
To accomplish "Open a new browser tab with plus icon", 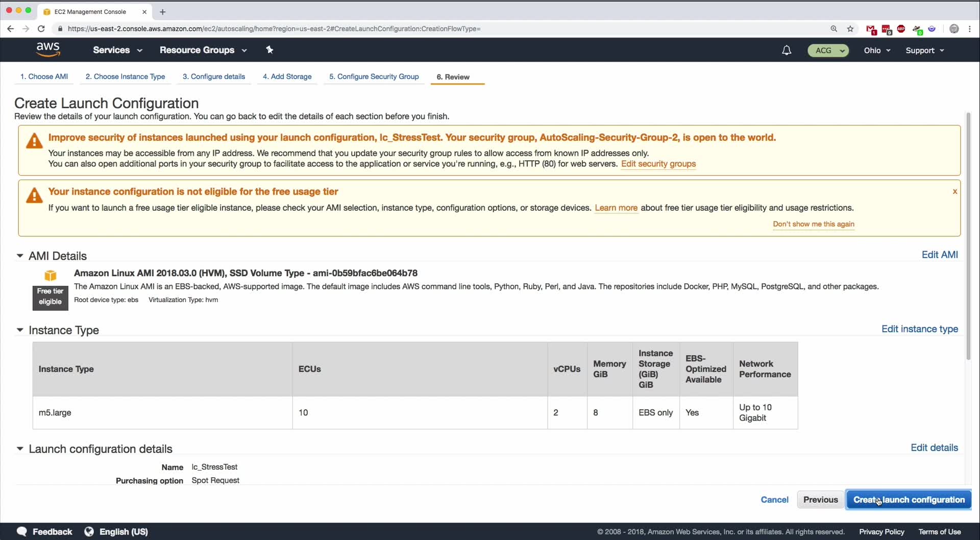I will pyautogui.click(x=162, y=12).
